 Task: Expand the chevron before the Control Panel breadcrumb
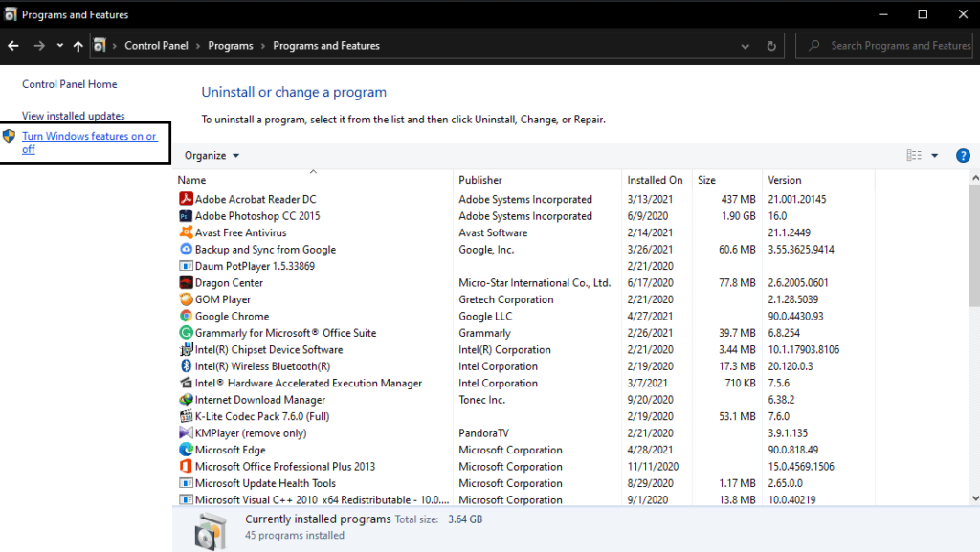pos(115,46)
